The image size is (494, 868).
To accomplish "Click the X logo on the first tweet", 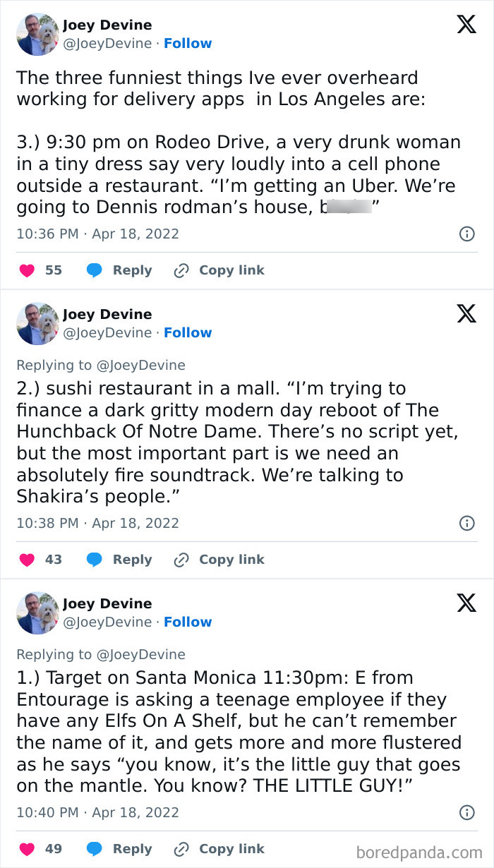I will 466,24.
